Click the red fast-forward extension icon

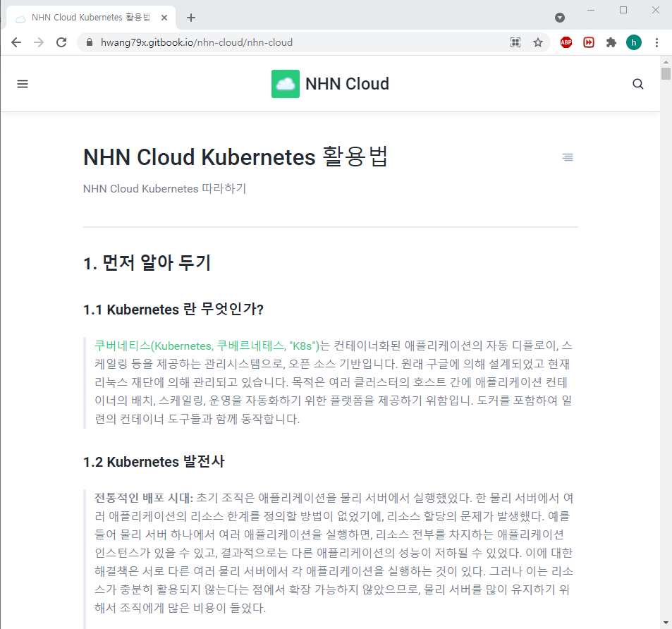pyautogui.click(x=589, y=42)
